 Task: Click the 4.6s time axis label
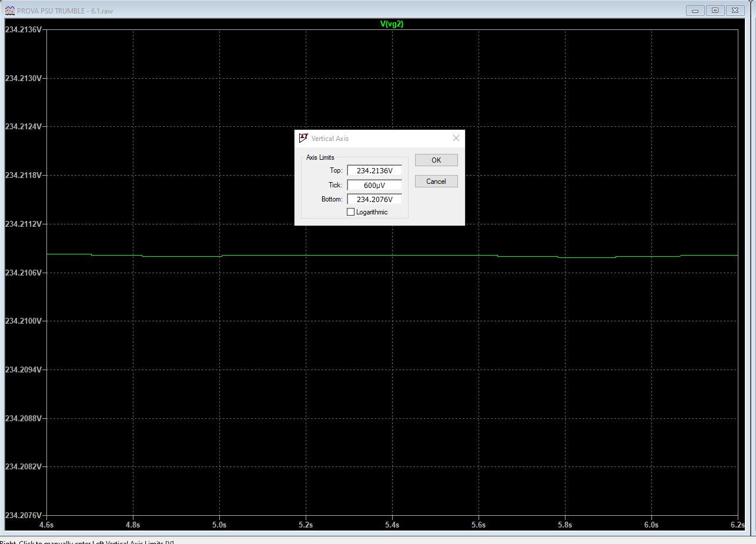(46, 525)
